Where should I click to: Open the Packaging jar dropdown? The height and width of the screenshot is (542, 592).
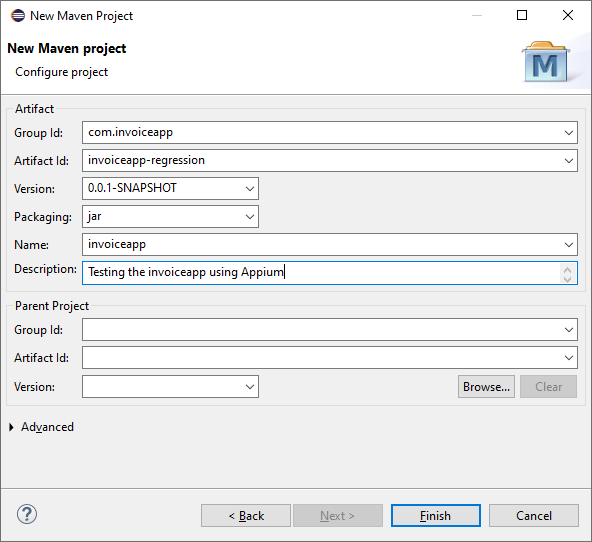[250, 217]
